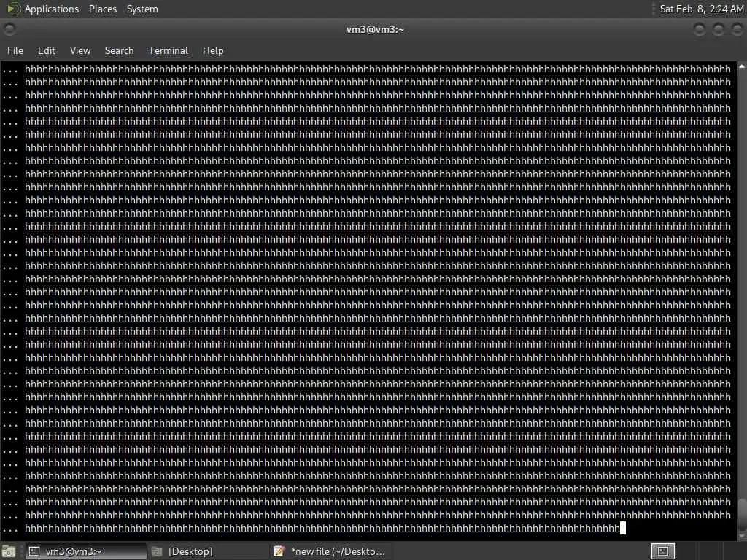Click the terminal icon in vm3@vm3 taskbar button

pyautogui.click(x=34, y=551)
